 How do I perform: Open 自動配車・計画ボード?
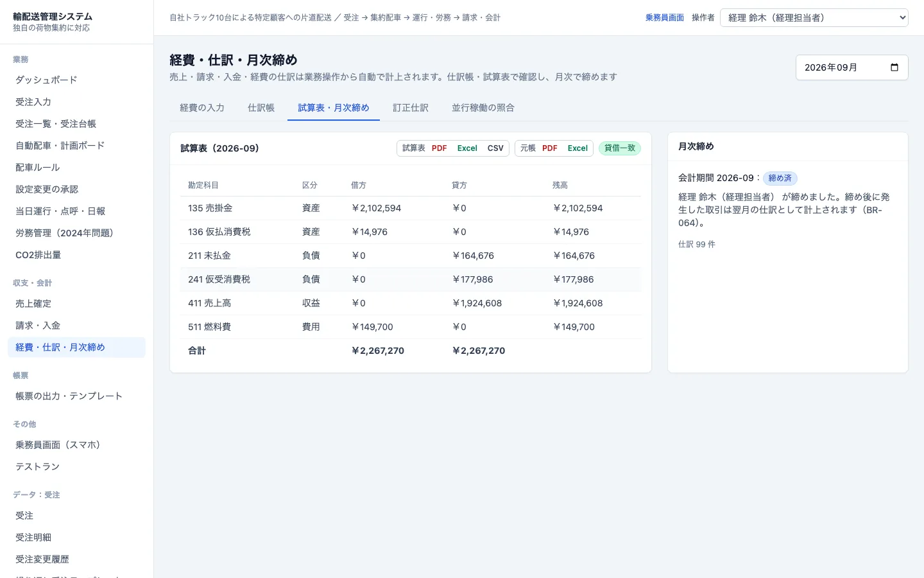77,146
